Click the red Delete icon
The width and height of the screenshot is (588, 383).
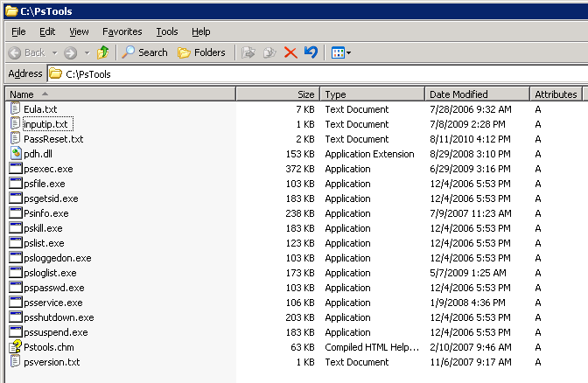pos(290,52)
